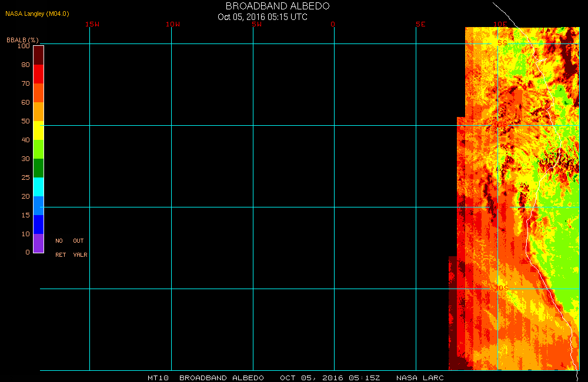Click the OUT VALR legend label
588x382 pixels.
(x=79, y=248)
